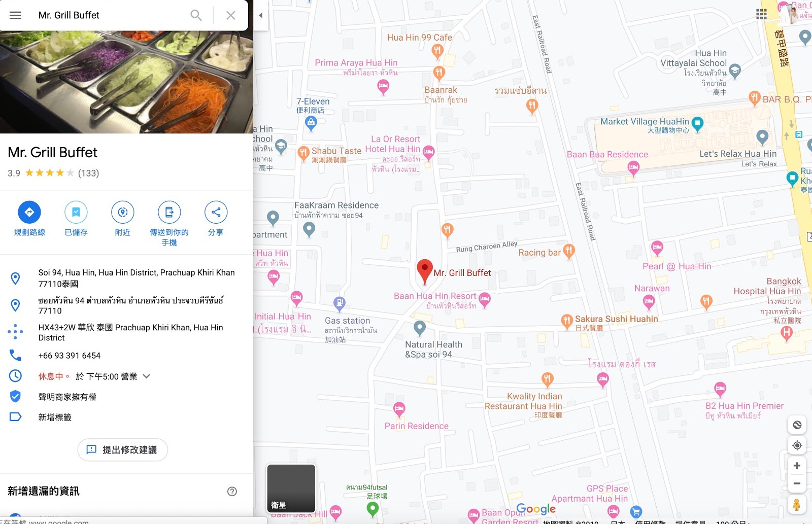Zoom out on the map
This screenshot has width=812, height=524.
click(x=797, y=483)
